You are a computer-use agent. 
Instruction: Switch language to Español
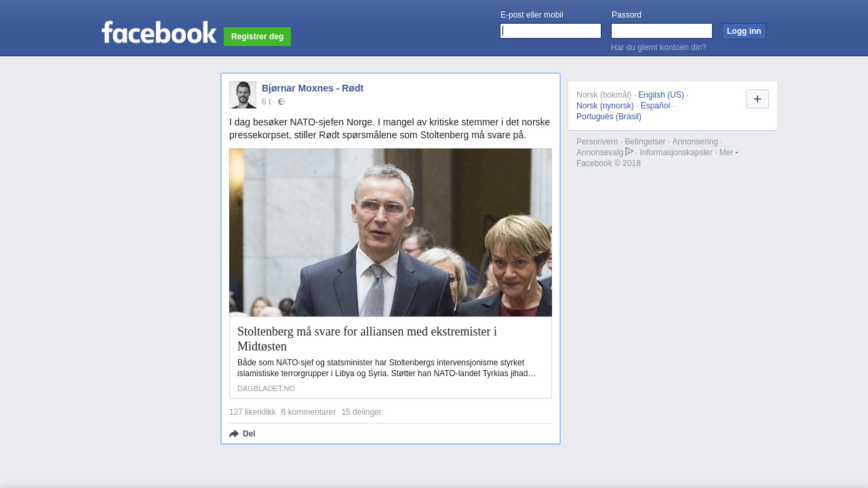point(655,106)
